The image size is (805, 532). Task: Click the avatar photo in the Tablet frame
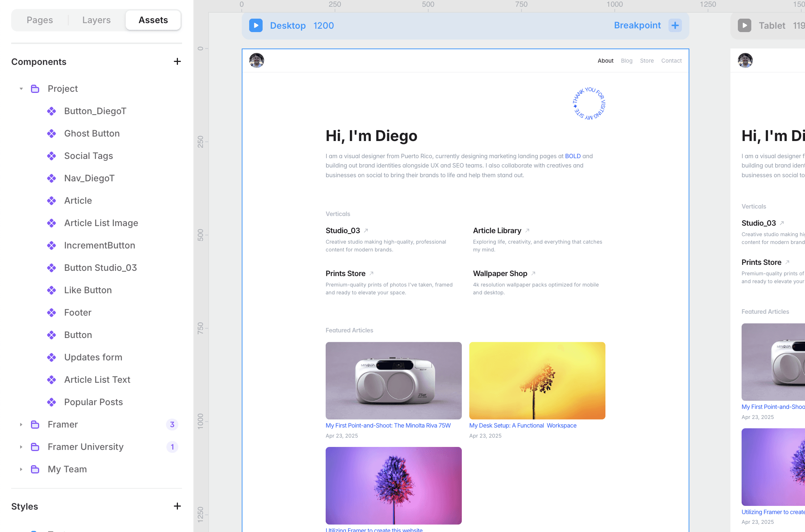point(745,60)
